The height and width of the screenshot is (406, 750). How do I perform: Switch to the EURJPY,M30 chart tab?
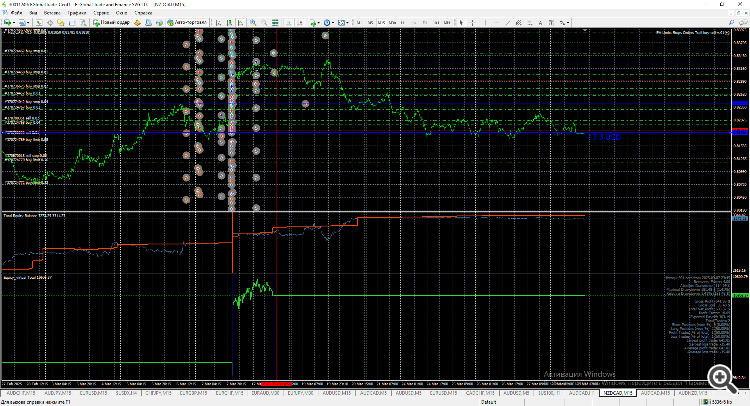pyautogui.click(x=300, y=393)
